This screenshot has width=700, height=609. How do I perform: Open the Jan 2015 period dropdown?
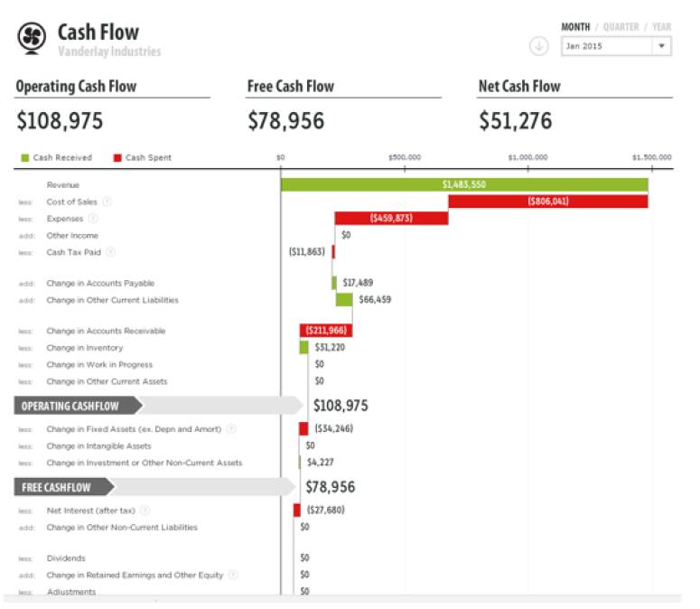pos(616,46)
